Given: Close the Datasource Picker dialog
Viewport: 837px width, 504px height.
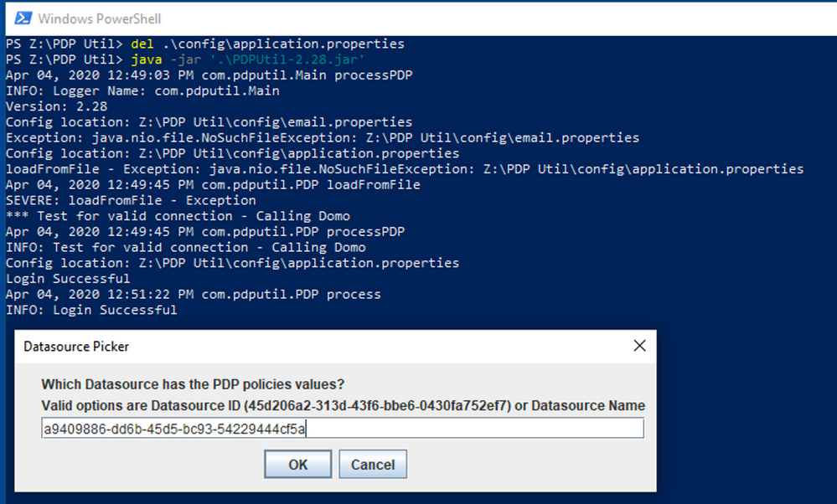Looking at the screenshot, I should 639,346.
